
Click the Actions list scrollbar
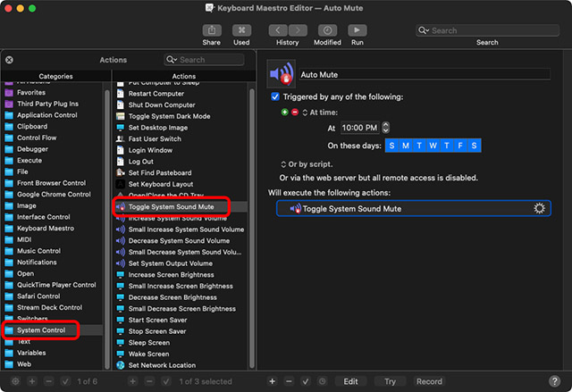tap(252, 229)
